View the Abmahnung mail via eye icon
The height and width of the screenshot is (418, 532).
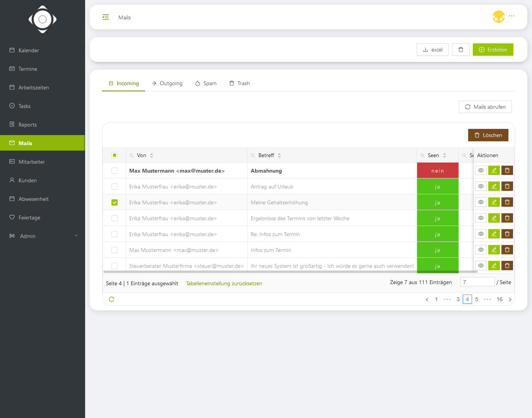point(481,171)
